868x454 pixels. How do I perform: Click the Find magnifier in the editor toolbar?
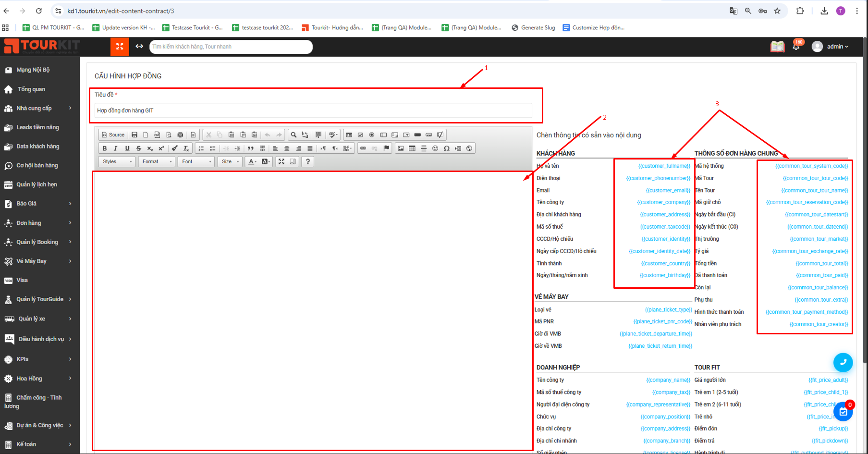point(293,135)
